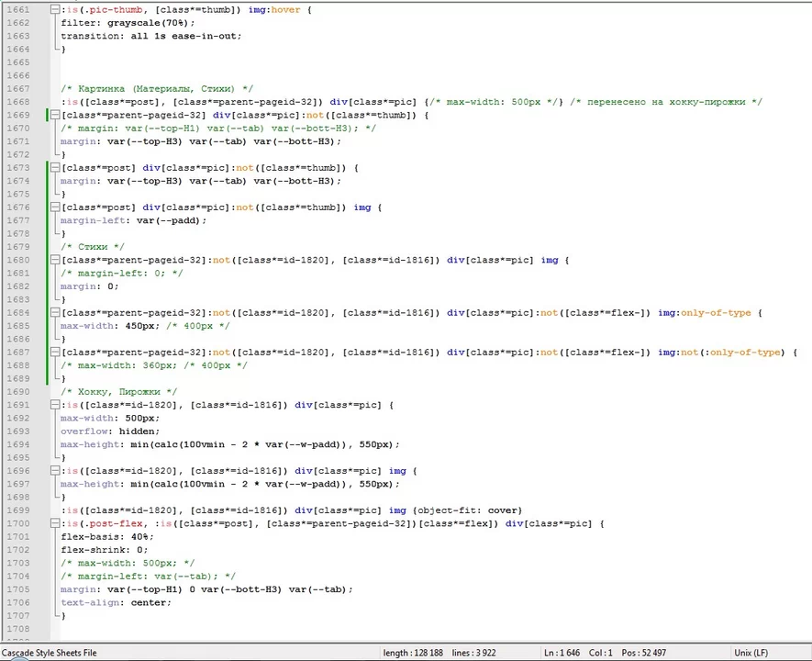Click line number 1667 in the margin
Viewport: 812px width, 661px height.
(18, 89)
